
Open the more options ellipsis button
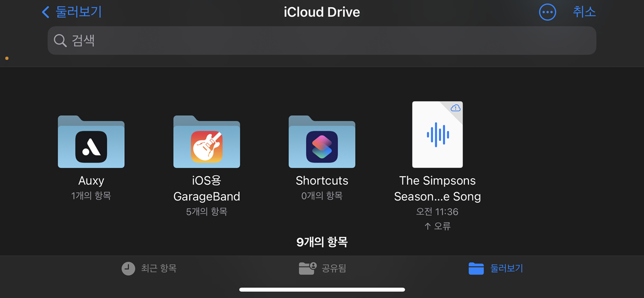[547, 12]
